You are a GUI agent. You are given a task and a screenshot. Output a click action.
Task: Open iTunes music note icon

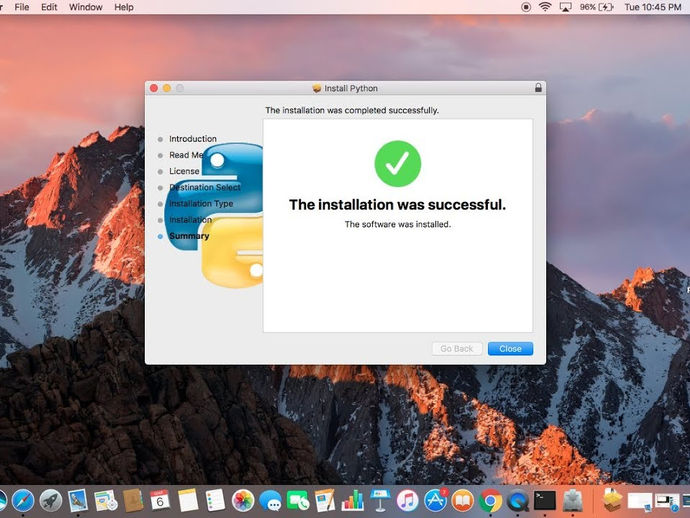point(407,500)
